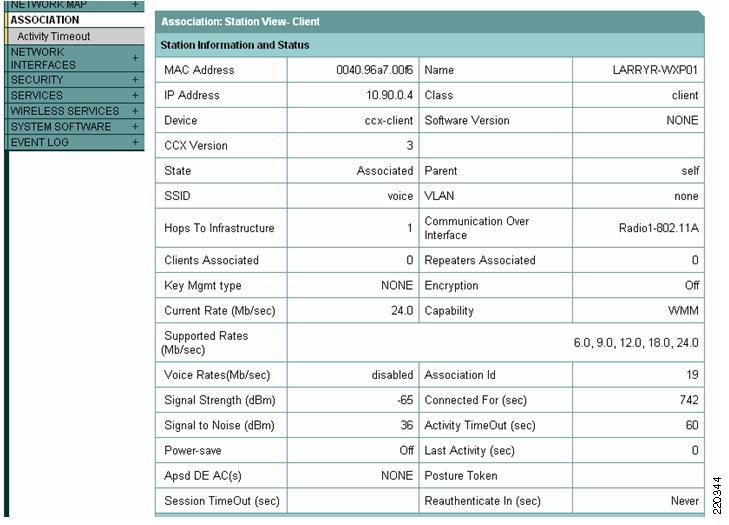
Task: Expand the SERVICES plus sign
Action: point(135,95)
